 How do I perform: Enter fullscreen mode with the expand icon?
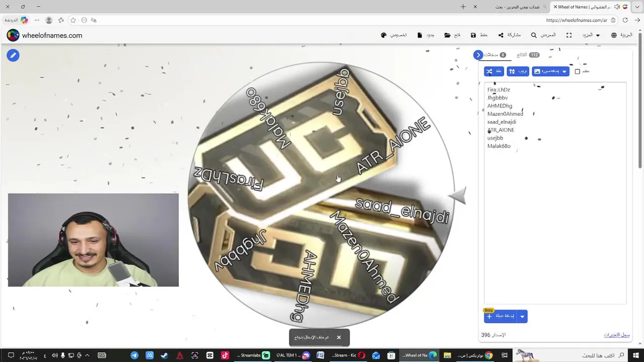click(x=569, y=35)
